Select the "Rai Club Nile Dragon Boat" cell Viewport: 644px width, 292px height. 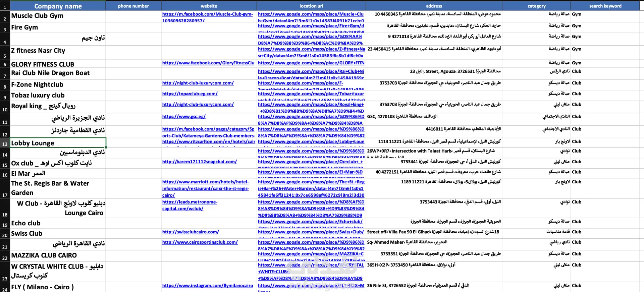click(58, 74)
